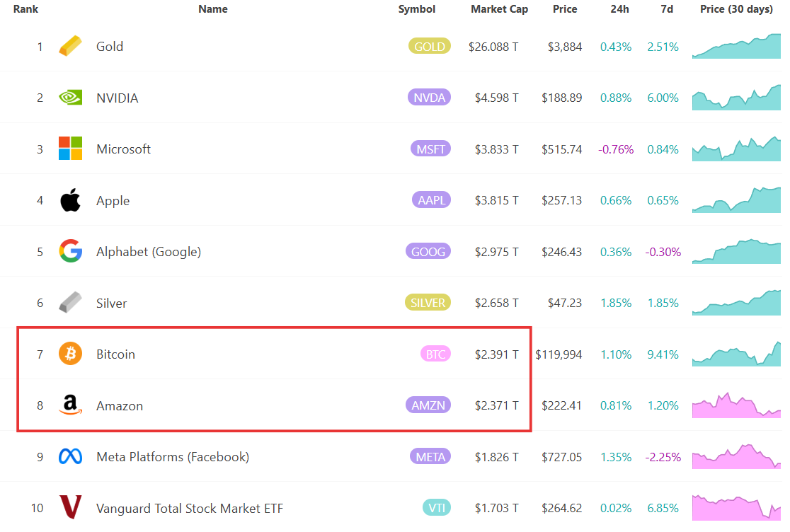
Task: Click the Vanguard "V" logo
Action: click(69, 507)
